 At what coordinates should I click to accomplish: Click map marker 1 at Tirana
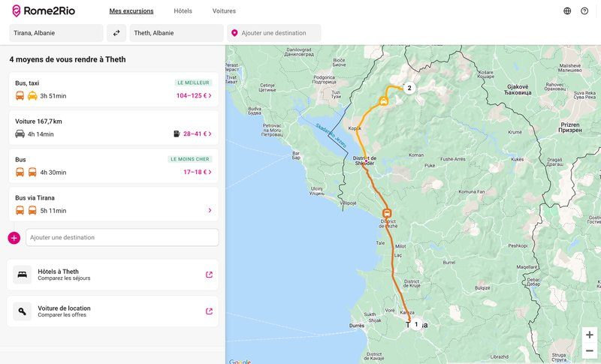point(416,324)
